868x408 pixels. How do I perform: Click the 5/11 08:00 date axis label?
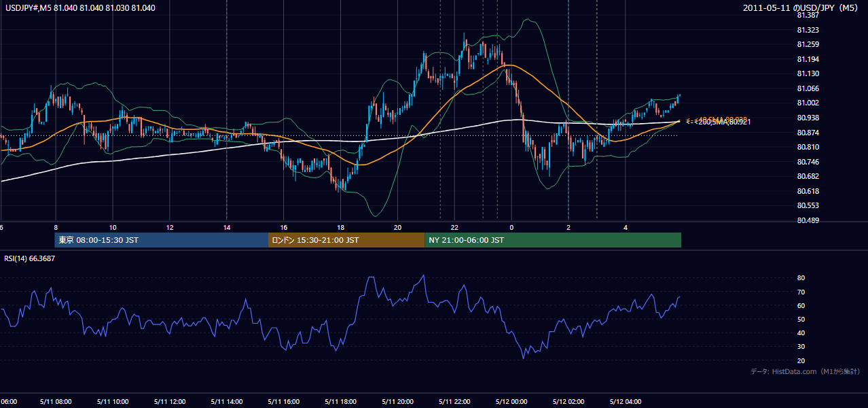coord(56,402)
